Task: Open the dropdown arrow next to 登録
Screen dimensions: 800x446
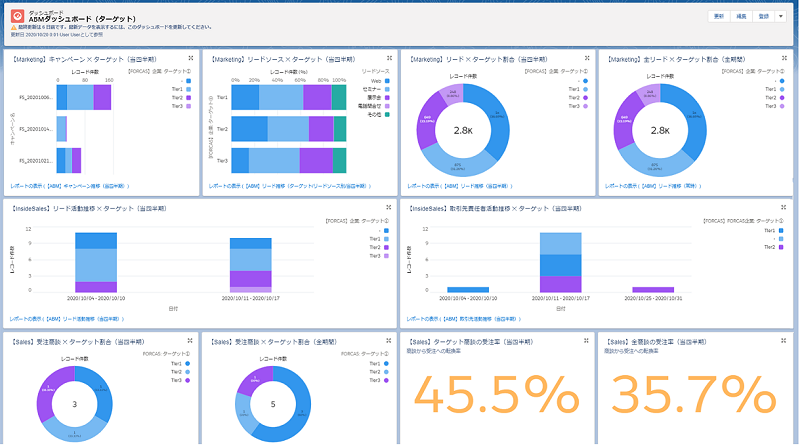Action: [782, 17]
